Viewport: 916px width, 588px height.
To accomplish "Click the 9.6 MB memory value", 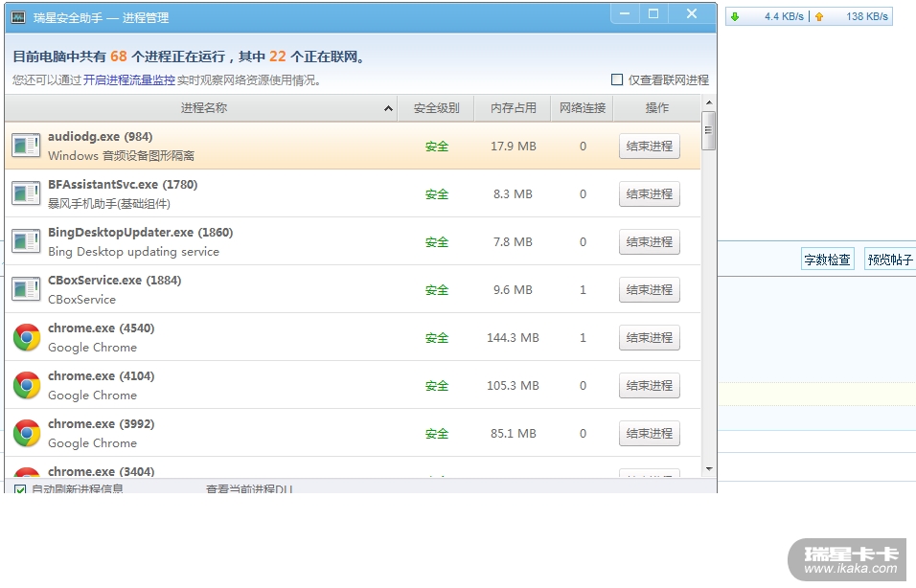I will click(513, 289).
